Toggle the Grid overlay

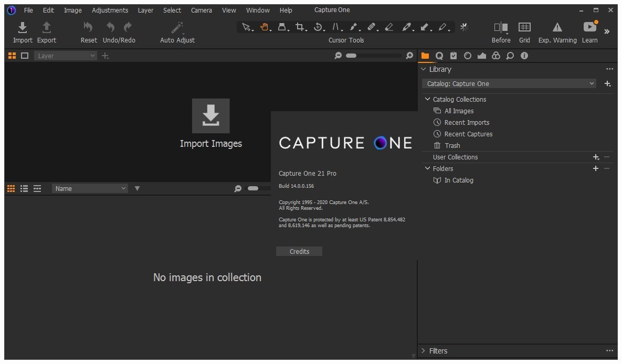click(524, 28)
